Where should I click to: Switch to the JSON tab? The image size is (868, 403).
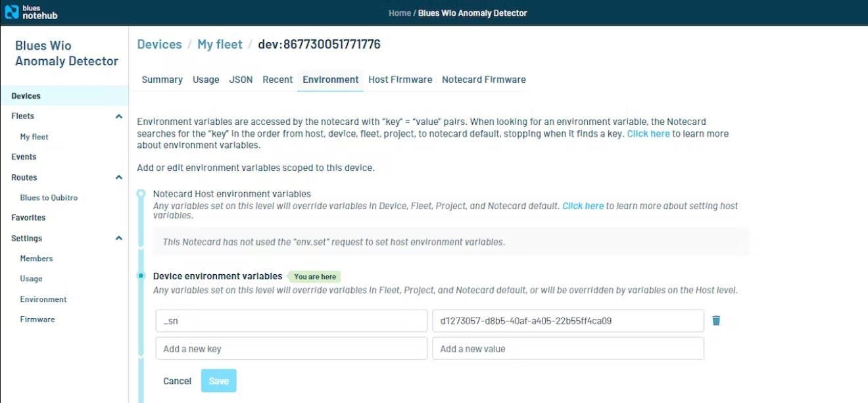[x=240, y=79]
